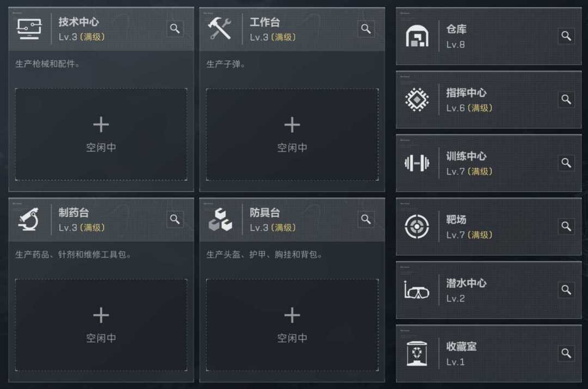Click the 靶场 target icon
The width and height of the screenshot is (588, 389).
pyautogui.click(x=416, y=227)
